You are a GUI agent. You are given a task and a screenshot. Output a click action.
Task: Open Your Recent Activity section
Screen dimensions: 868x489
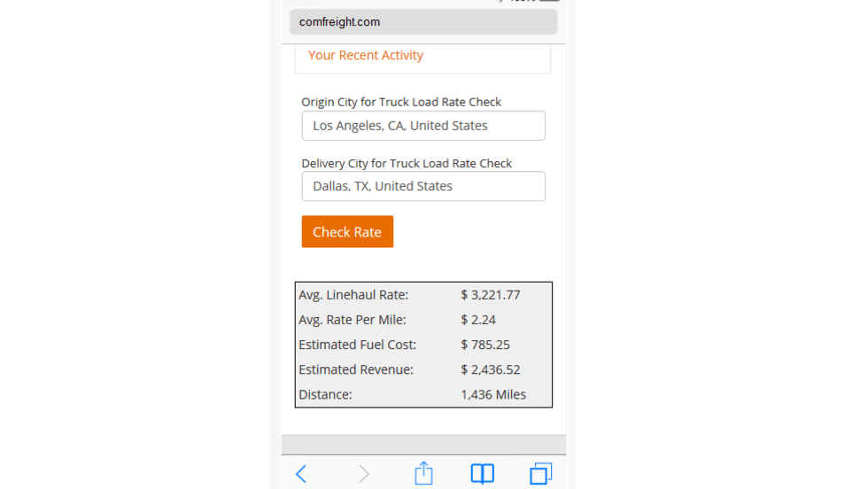tap(366, 55)
